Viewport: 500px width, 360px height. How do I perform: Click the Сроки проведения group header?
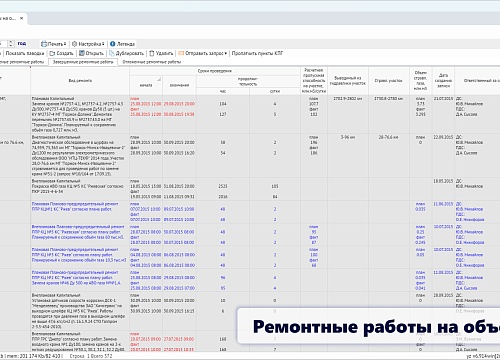click(215, 71)
